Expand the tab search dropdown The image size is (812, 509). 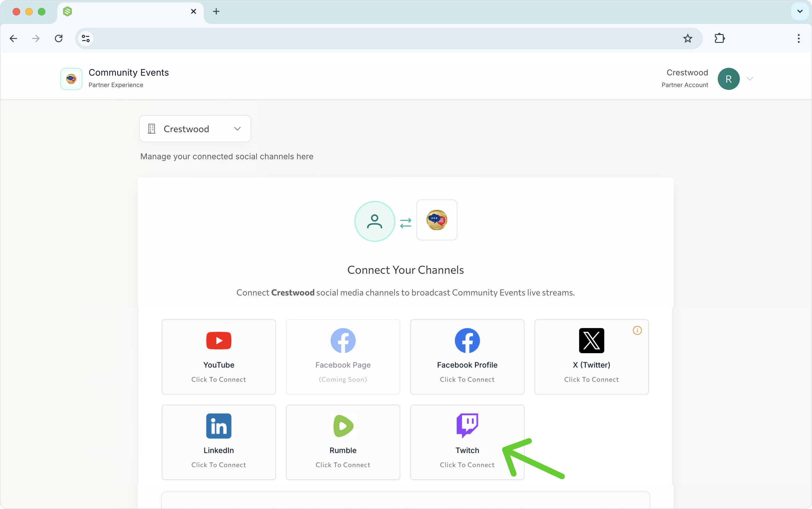[x=800, y=11]
